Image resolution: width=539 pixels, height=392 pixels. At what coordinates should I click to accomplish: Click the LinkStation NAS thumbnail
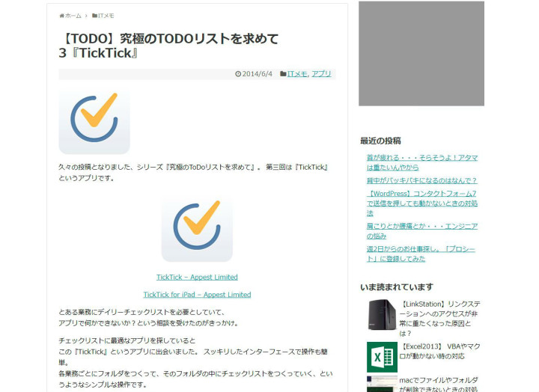click(382, 315)
